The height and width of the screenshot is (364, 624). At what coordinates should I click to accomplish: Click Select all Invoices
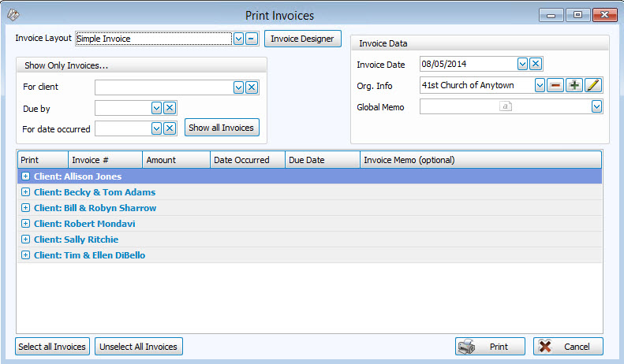(x=52, y=347)
